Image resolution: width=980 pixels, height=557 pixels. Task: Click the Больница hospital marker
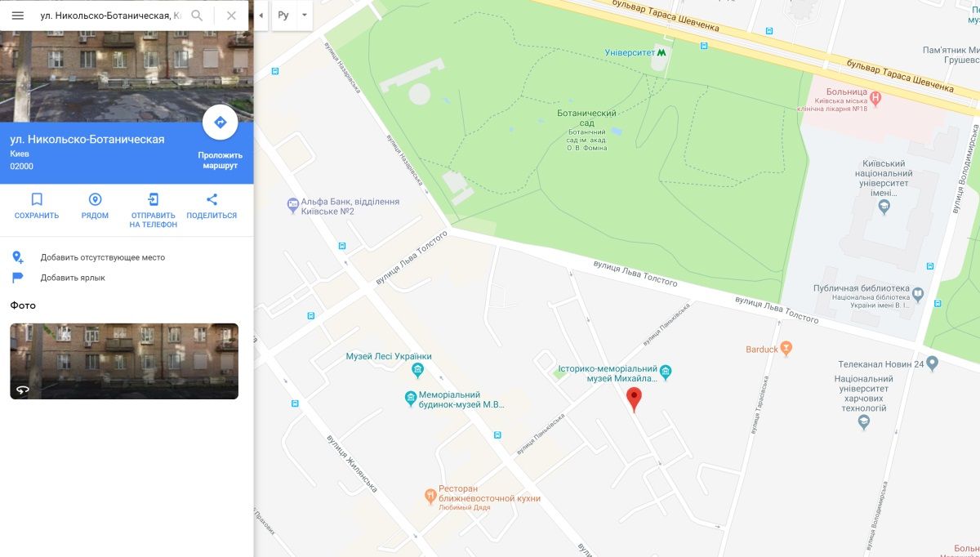(x=875, y=99)
